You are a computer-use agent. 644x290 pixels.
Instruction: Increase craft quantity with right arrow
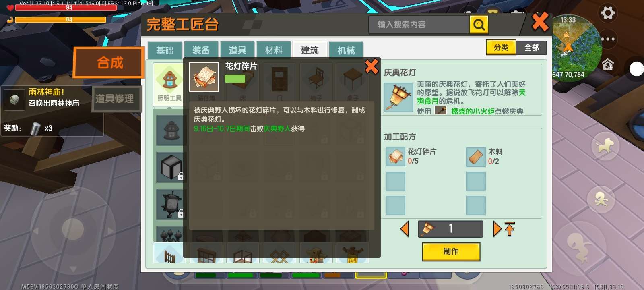coord(497,229)
